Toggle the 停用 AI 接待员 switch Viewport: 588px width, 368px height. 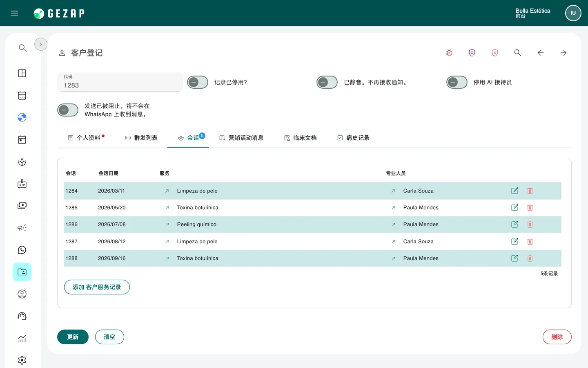click(x=457, y=82)
